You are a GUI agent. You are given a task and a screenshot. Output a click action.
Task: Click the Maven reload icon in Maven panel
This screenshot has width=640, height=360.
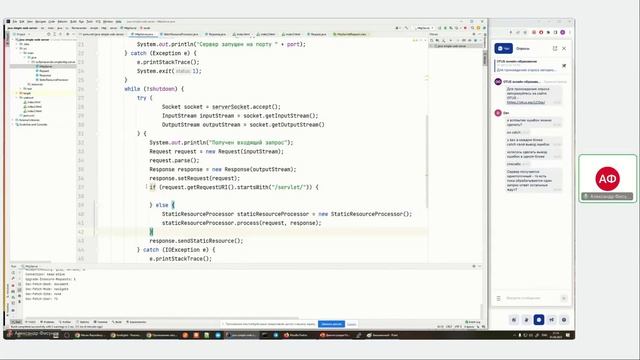click(432, 40)
